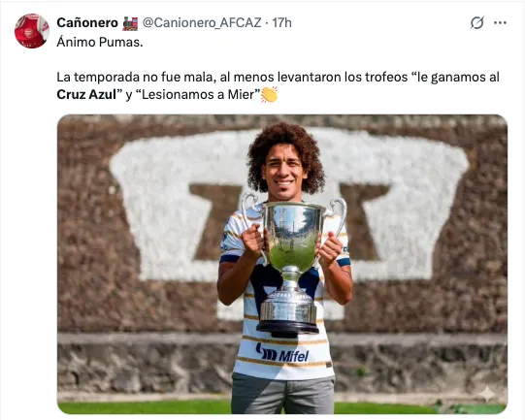Click the silver trophy in the photo
This screenshot has width=525, height=420.
click(x=290, y=265)
